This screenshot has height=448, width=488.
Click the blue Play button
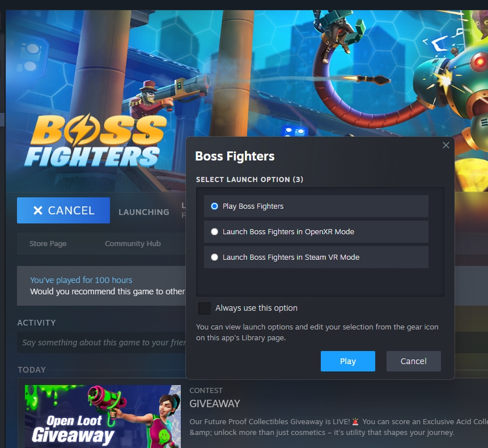[x=347, y=361]
